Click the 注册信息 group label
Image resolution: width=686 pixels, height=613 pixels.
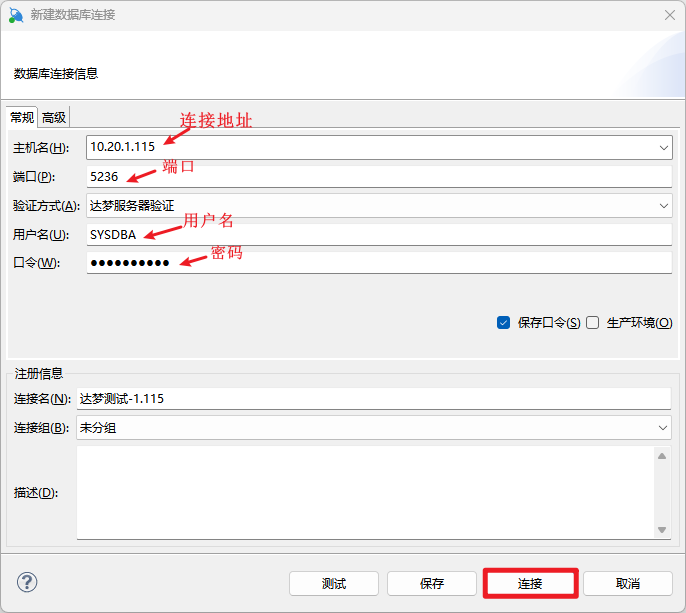point(38,374)
